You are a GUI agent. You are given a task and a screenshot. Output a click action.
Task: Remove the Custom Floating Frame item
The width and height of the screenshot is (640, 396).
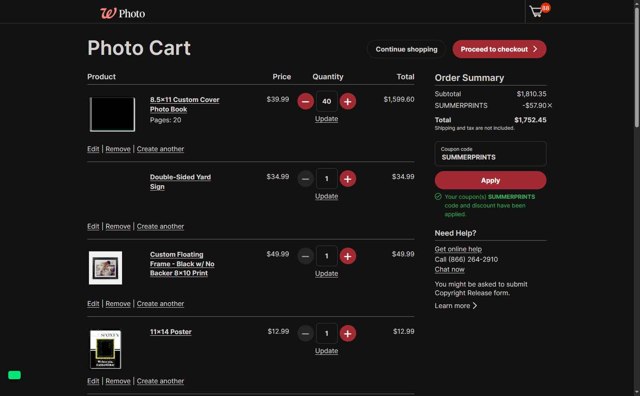(x=118, y=304)
